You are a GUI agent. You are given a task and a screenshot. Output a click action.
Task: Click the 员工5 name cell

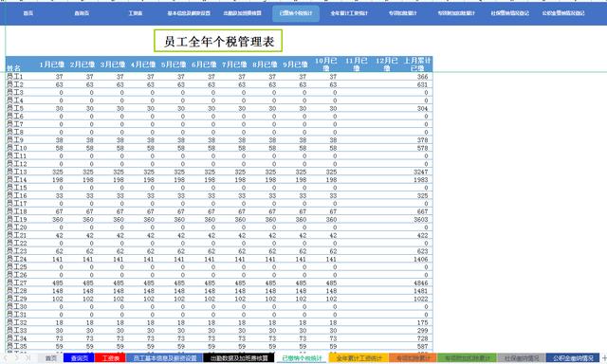(x=21, y=108)
